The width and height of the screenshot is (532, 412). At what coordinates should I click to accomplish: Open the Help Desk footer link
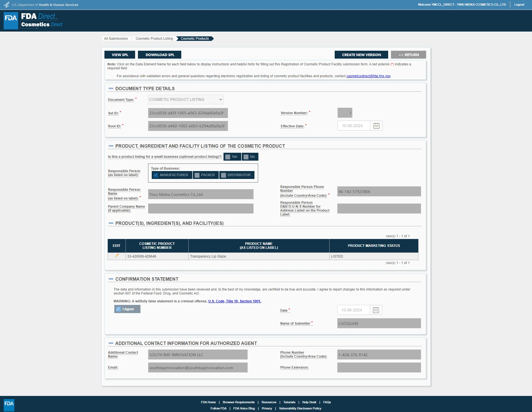point(309,402)
